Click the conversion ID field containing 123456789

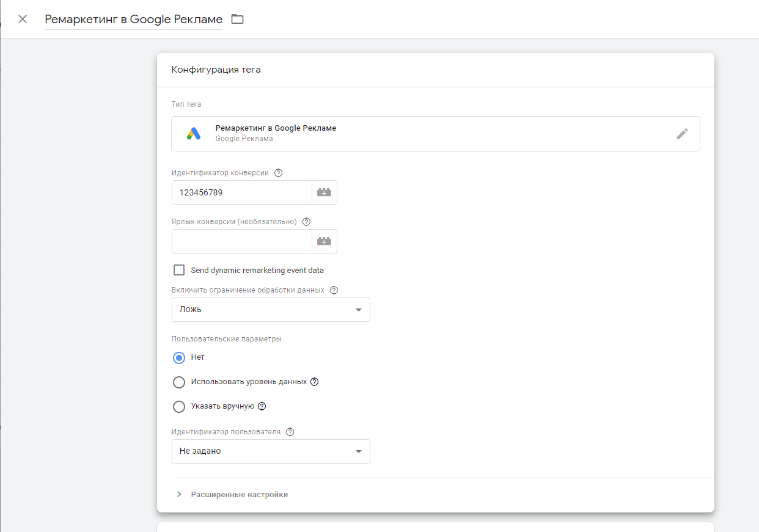point(241,192)
